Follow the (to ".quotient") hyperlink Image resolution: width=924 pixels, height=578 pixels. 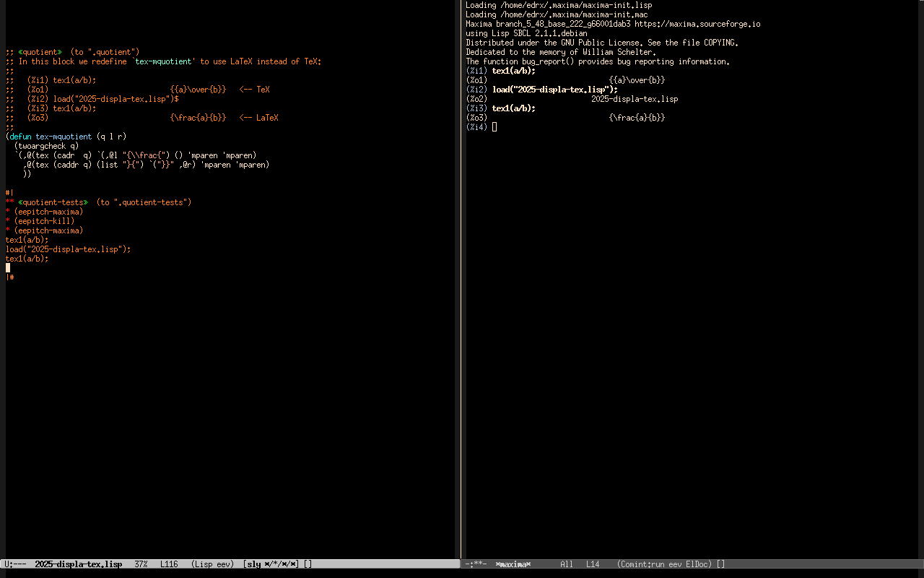click(x=105, y=52)
